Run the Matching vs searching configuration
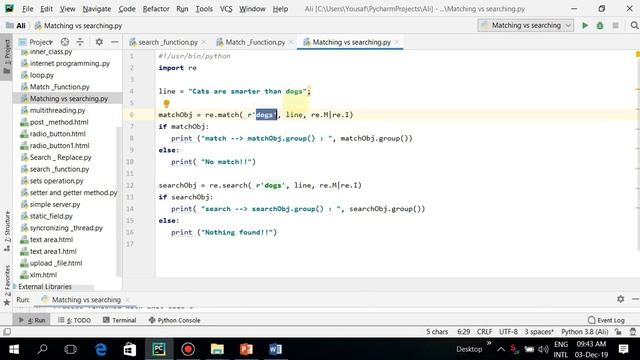The height and width of the screenshot is (360, 640). [x=585, y=25]
